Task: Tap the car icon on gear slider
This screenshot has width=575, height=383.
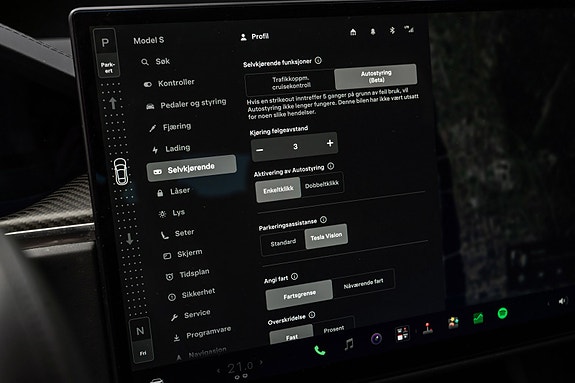Action: point(121,172)
